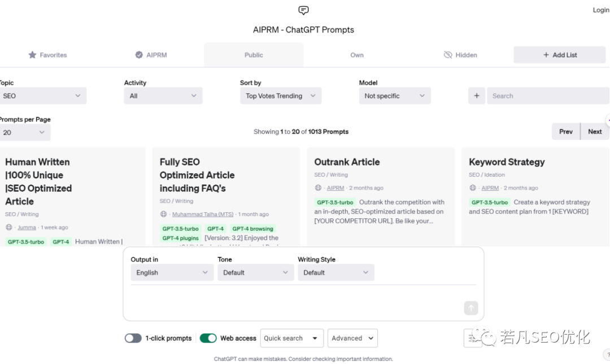This screenshot has width=610, height=364.
Task: Click GPT-3.5-turbo tag in Outrank Article card
Action: coord(335,202)
